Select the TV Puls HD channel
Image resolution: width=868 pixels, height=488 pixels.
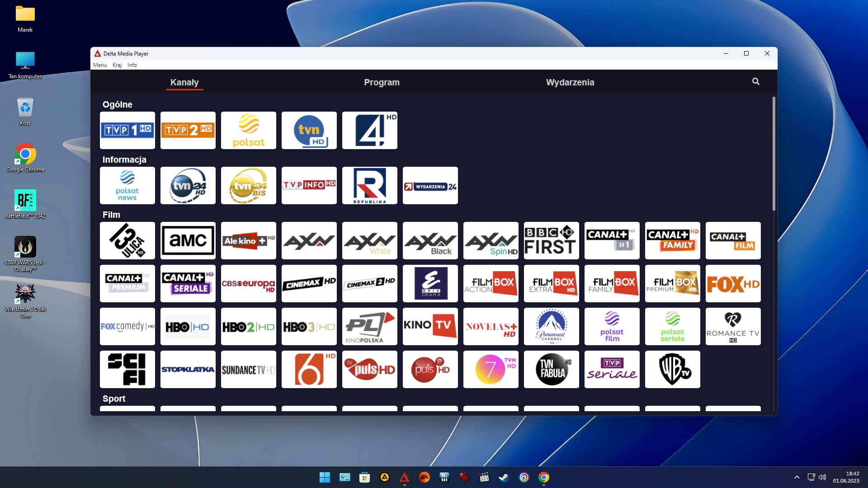[x=370, y=369]
